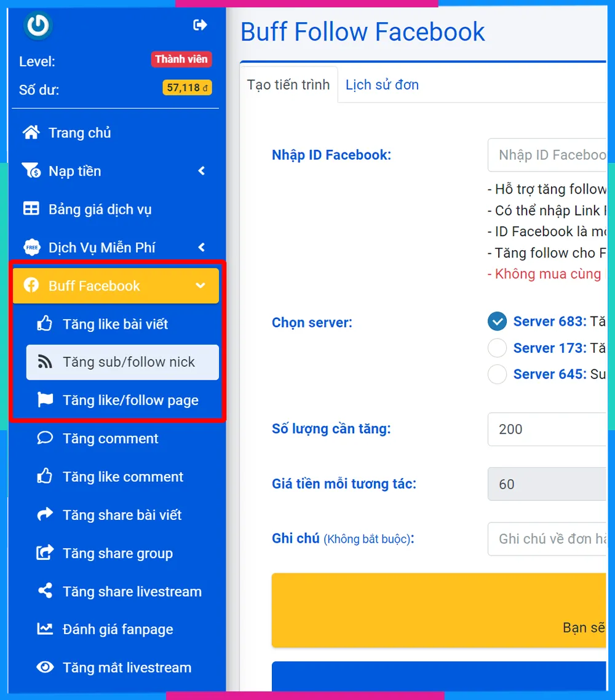615x700 pixels.
Task: Confirm Server 683 stays selected
Action: pyautogui.click(x=497, y=321)
